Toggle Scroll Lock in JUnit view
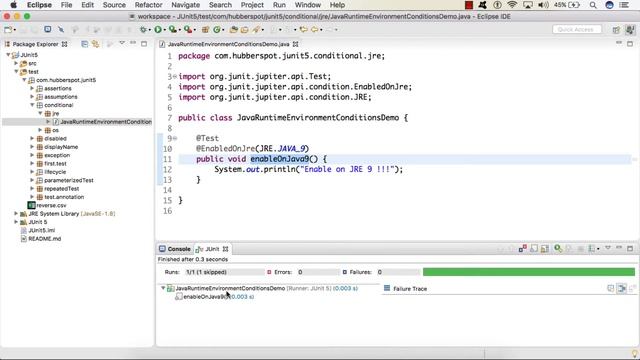The height and width of the screenshot is (360, 640). coord(544,249)
